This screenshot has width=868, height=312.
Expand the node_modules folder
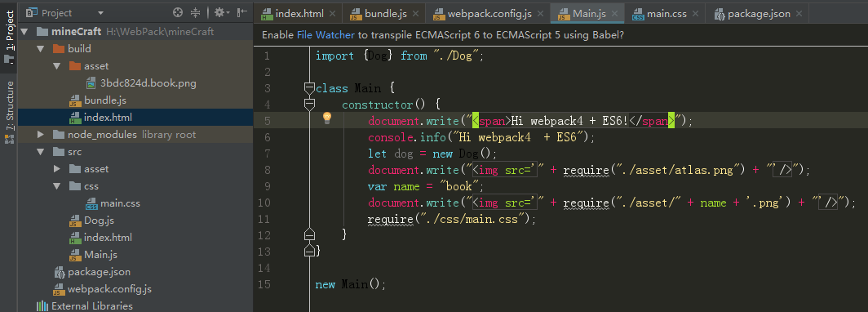point(41,135)
